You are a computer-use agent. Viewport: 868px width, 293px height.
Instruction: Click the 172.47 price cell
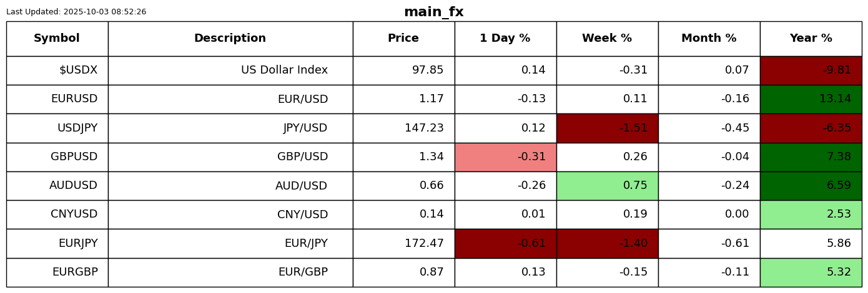point(403,244)
